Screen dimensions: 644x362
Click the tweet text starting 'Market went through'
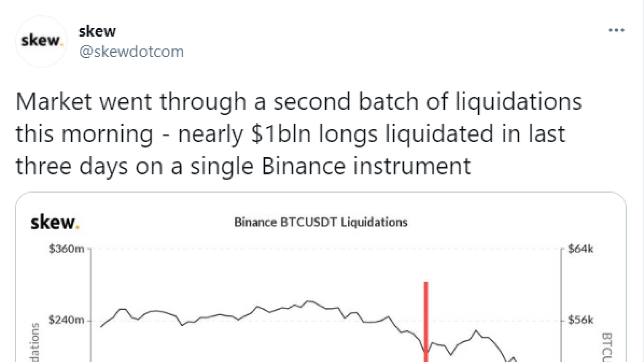[299, 134]
